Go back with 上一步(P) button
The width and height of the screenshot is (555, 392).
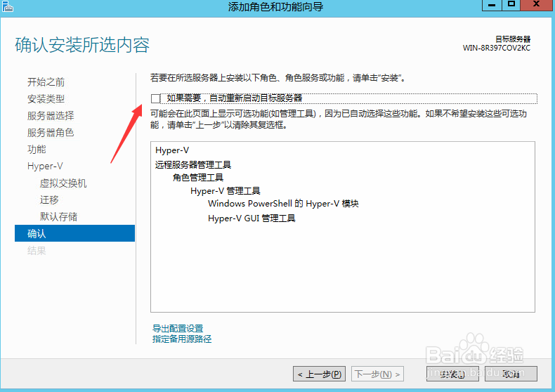click(319, 374)
